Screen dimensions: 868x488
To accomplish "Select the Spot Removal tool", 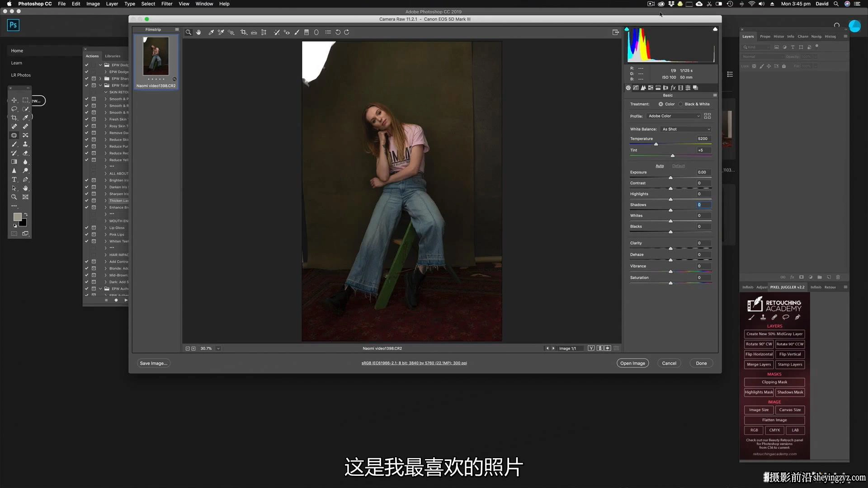I will click(x=277, y=32).
